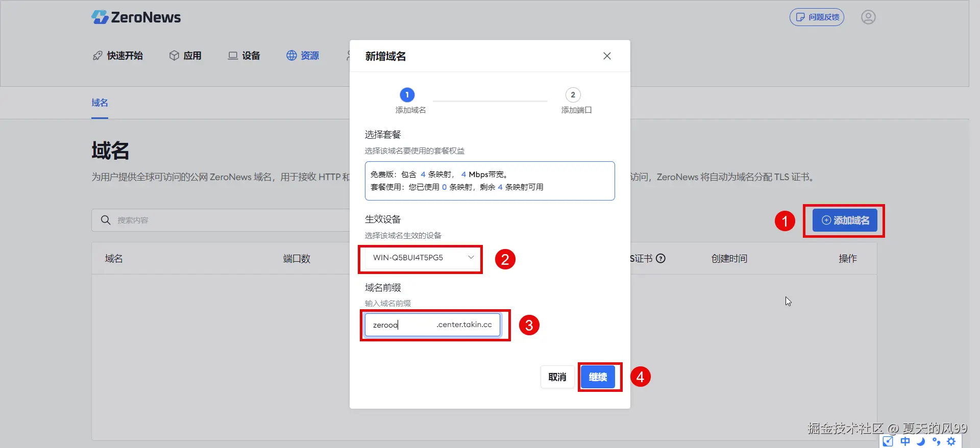
Task: Open the user account avatar icon
Action: click(868, 17)
